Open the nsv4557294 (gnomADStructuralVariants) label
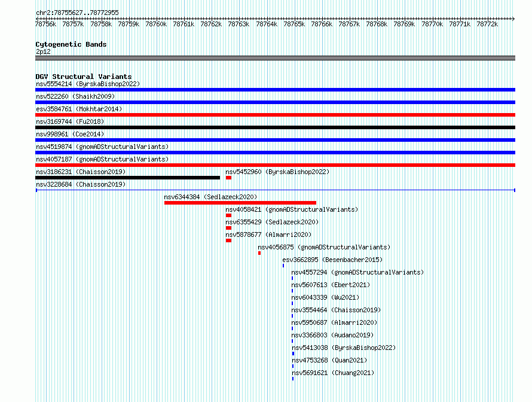This screenshot has height=402, width=532. pos(357,272)
